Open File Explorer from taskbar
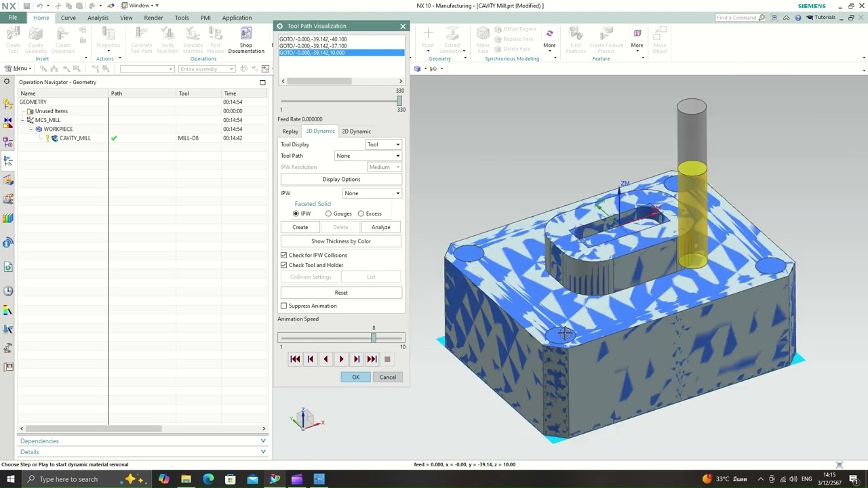This screenshot has height=488, width=868. tap(186, 479)
